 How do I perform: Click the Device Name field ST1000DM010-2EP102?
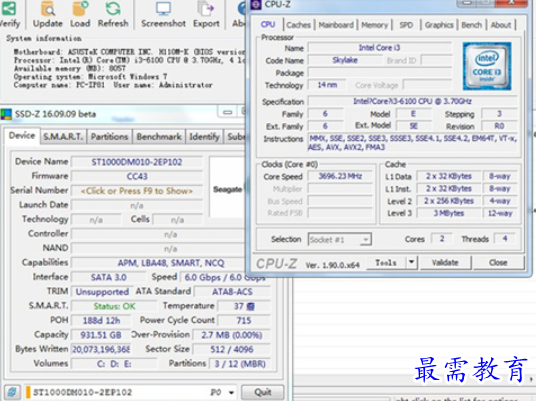click(137, 162)
